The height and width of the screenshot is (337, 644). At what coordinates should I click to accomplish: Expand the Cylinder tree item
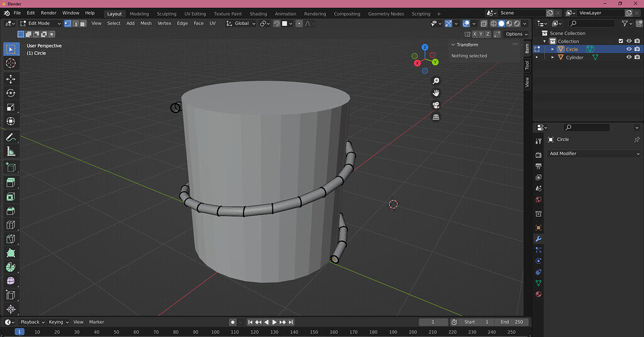click(553, 57)
